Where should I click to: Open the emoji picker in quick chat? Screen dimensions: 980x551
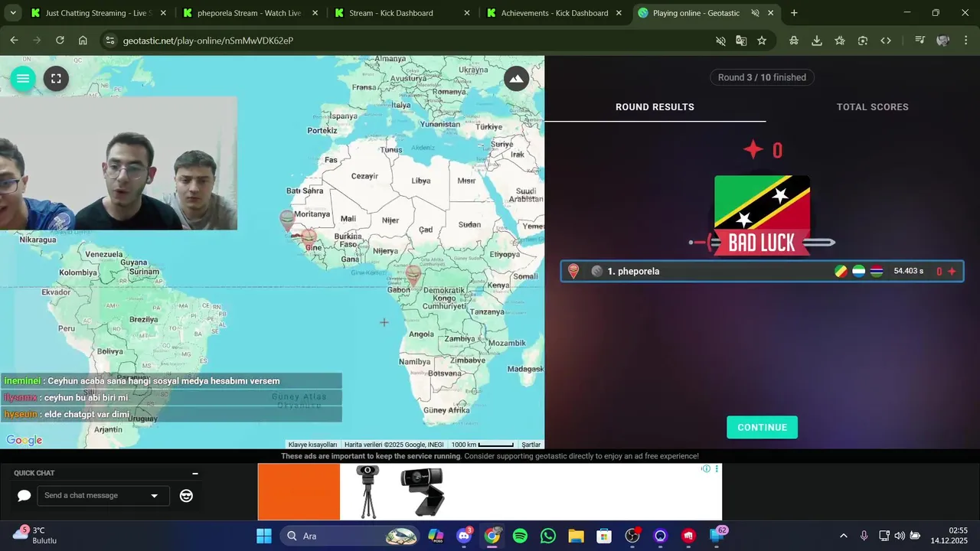pos(186,496)
